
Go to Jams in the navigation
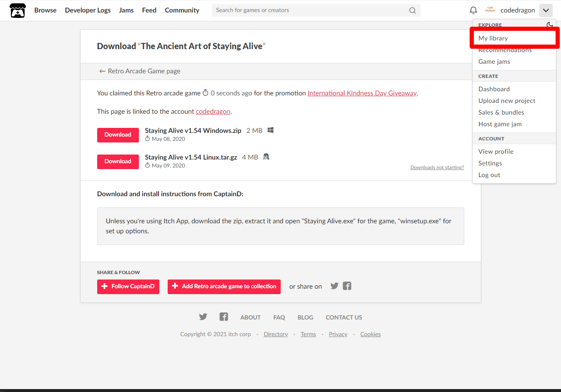[x=126, y=10]
